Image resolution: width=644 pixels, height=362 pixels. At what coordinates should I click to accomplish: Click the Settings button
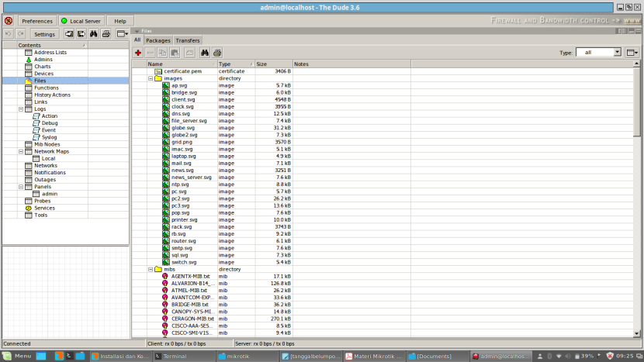44,34
